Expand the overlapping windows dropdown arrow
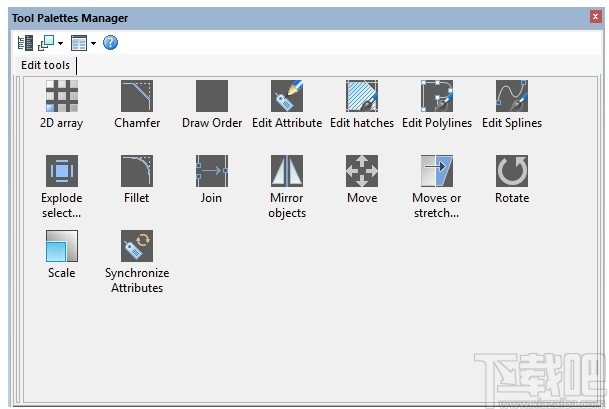Image resolution: width=609 pixels, height=409 pixels. click(61, 43)
